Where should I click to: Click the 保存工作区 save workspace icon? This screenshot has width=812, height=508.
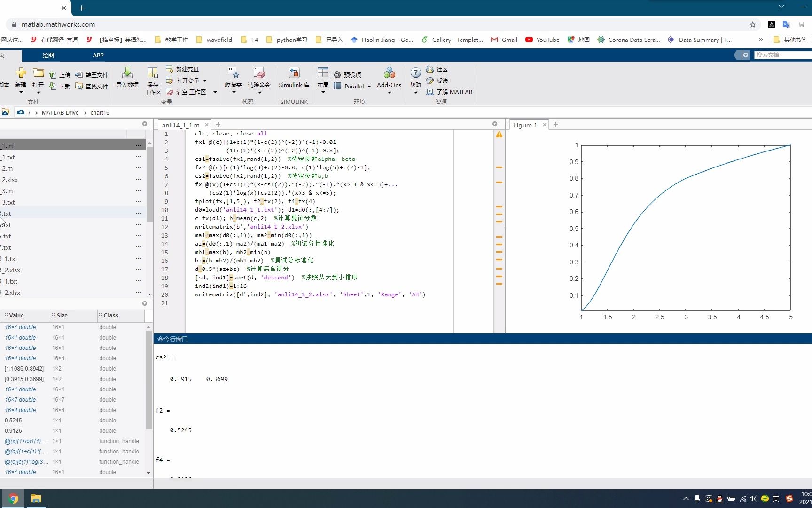coord(152,72)
